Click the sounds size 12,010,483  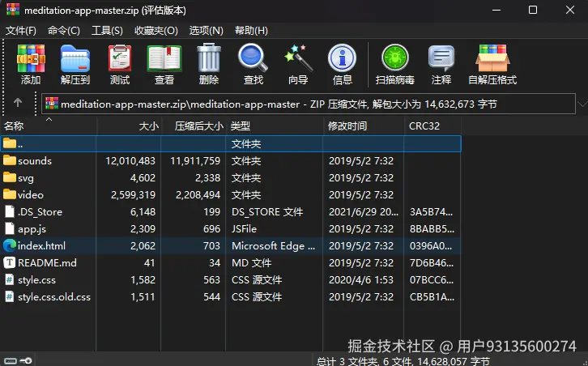tap(130, 160)
